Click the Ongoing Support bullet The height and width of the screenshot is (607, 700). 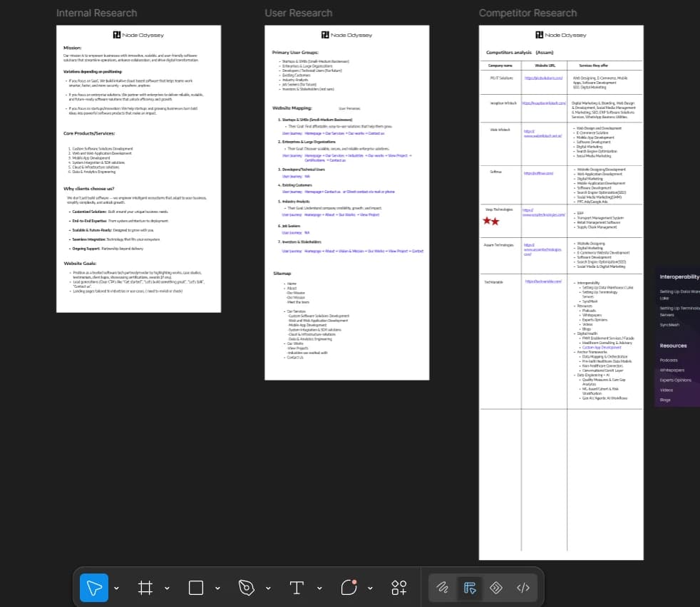pyautogui.click(x=105, y=249)
